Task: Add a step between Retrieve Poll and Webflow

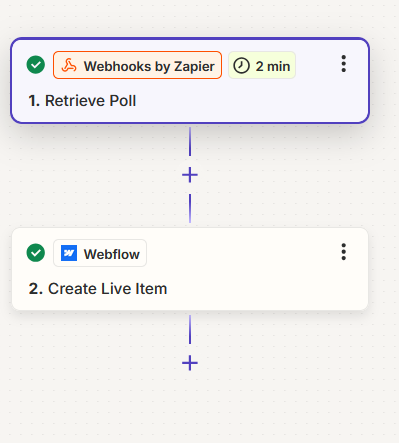Action: point(190,175)
